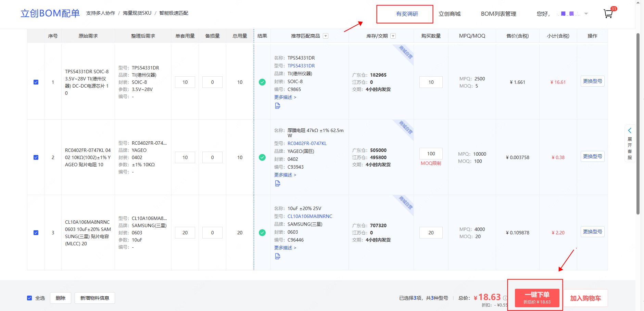Click the user greeting 您好

[543, 14]
